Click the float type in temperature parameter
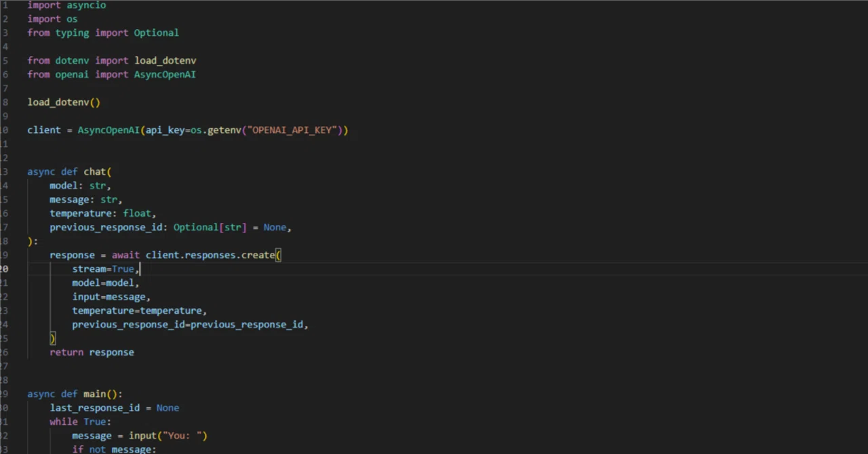 coord(137,213)
